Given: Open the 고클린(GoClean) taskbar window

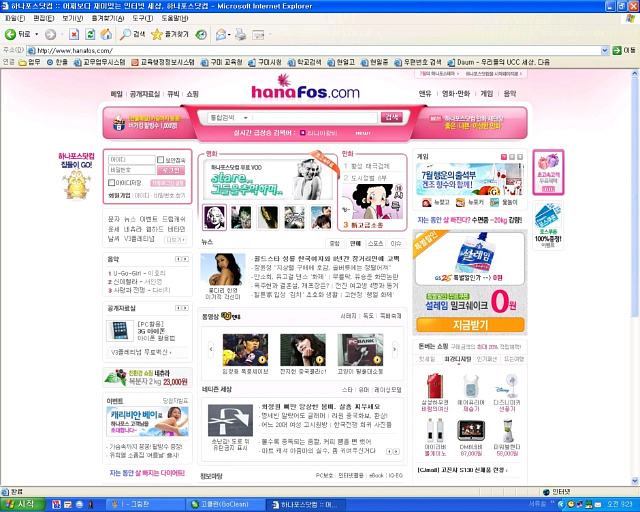Looking at the screenshot, I should coord(226,505).
